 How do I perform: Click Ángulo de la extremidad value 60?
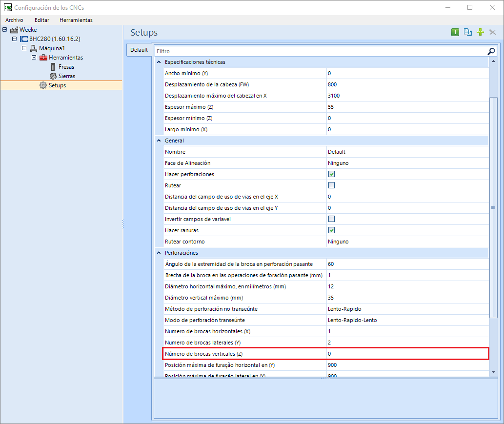coord(407,264)
